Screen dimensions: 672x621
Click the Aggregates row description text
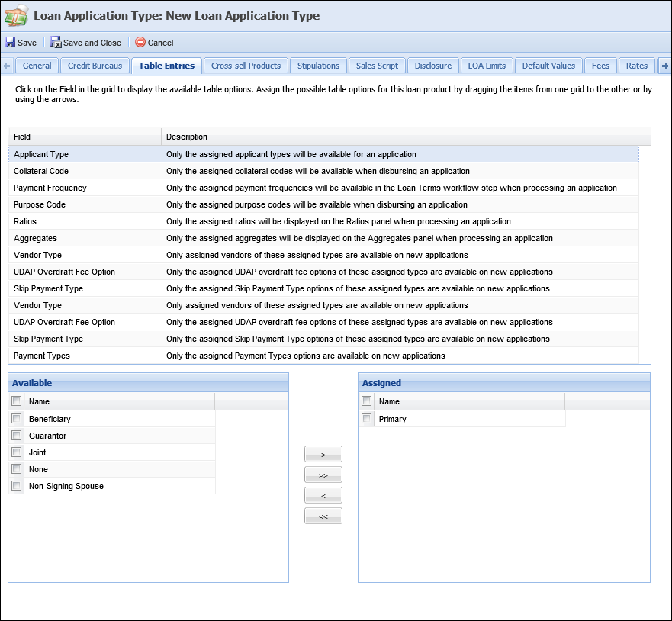coord(359,238)
